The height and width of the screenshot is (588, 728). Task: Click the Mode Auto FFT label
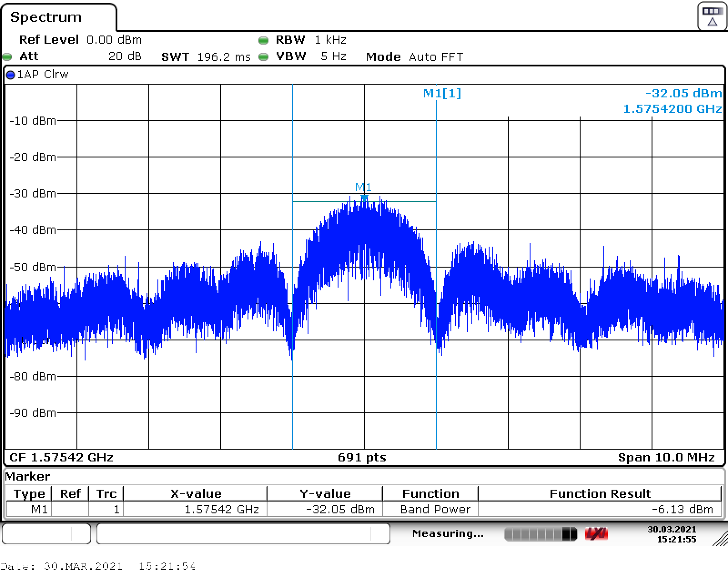pos(414,57)
